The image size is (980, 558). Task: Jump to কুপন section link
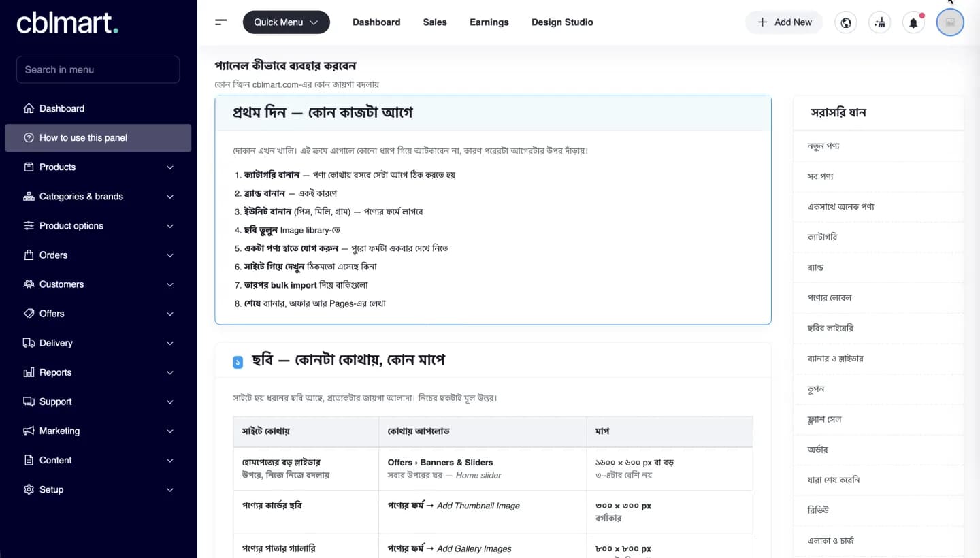878,389
